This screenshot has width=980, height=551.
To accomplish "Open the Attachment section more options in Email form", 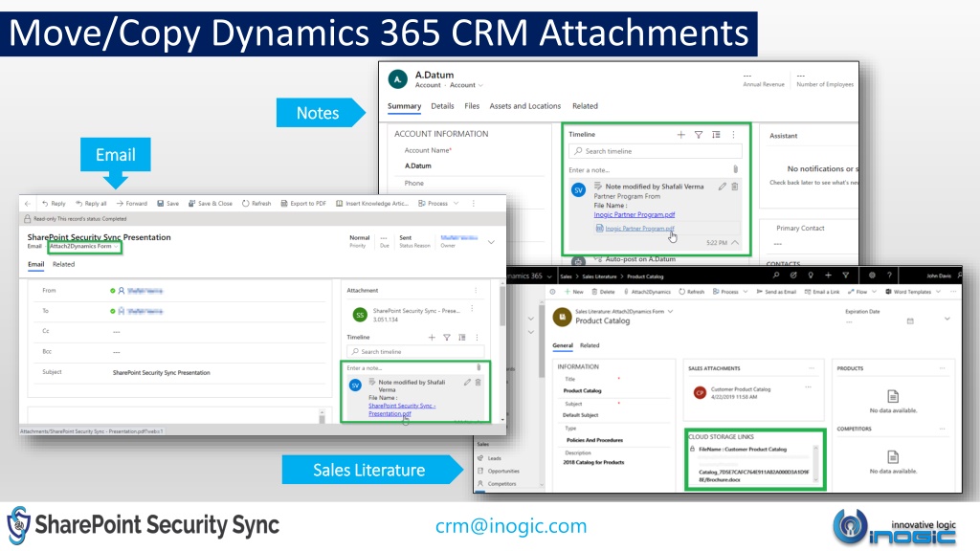I will 476,291.
